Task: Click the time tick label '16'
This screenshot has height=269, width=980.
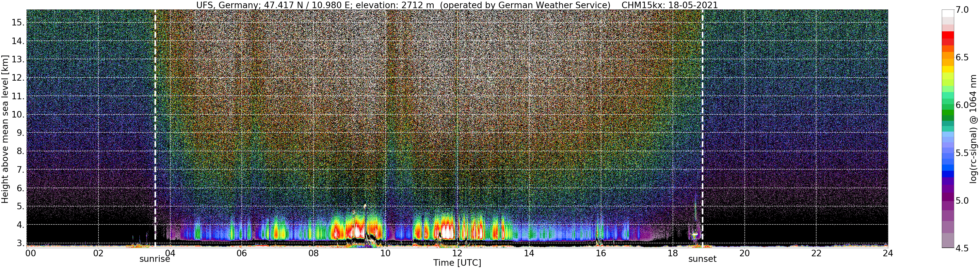Action: click(601, 253)
